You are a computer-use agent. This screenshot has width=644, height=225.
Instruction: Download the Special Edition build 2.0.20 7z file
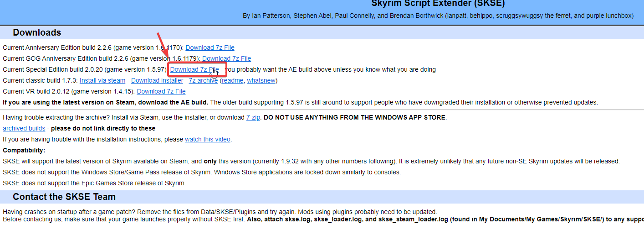coord(194,69)
